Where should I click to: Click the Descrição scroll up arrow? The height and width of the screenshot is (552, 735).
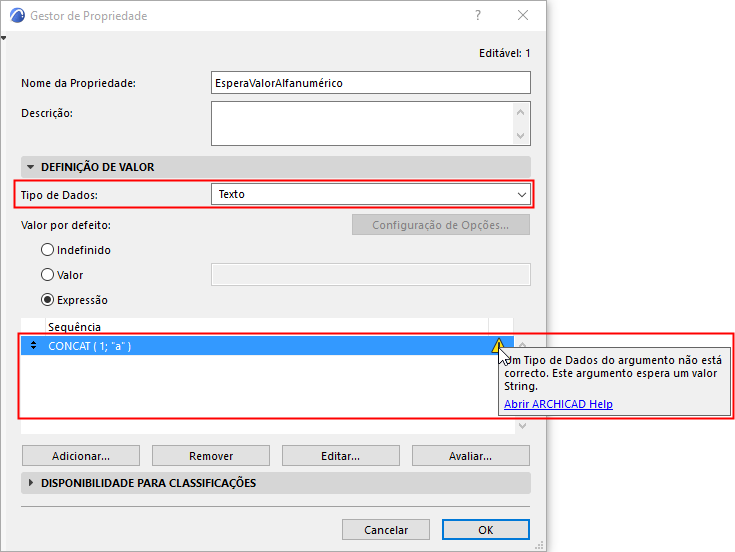pyautogui.click(x=520, y=112)
